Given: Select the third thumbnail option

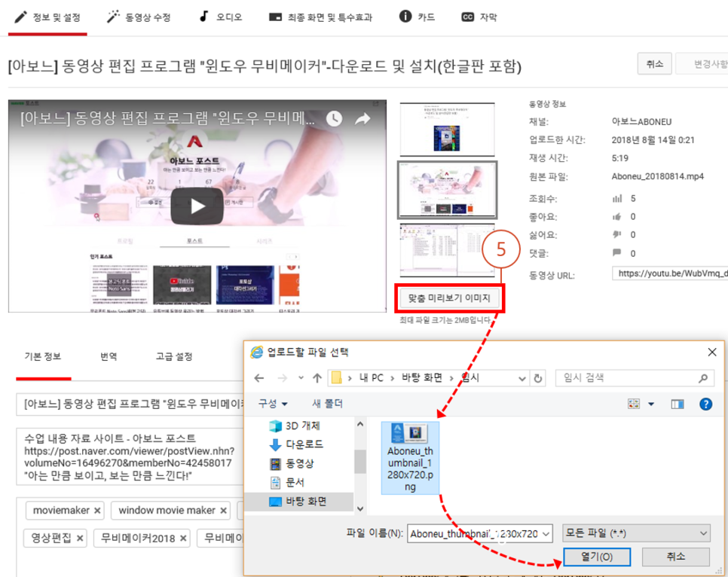Looking at the screenshot, I should tap(447, 250).
